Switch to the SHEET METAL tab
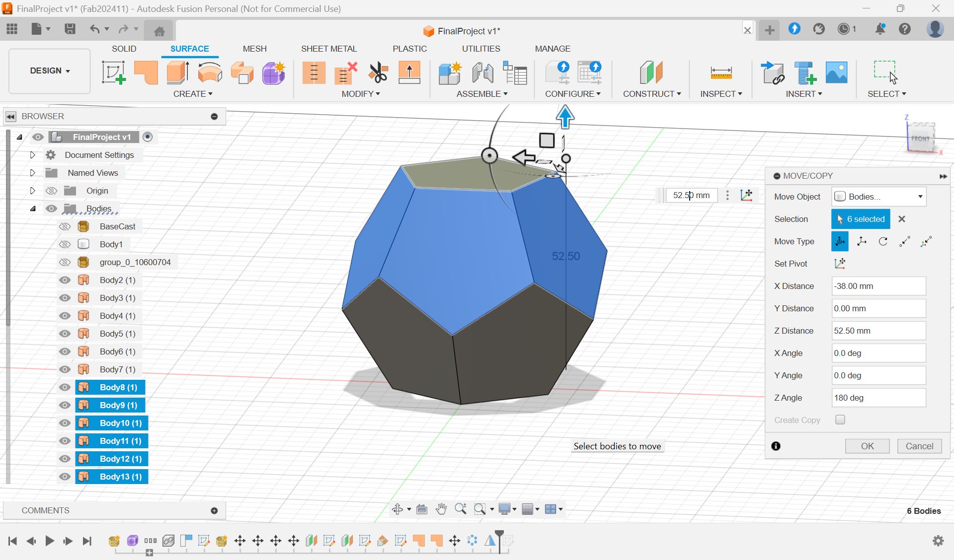The height and width of the screenshot is (560, 954). (329, 49)
